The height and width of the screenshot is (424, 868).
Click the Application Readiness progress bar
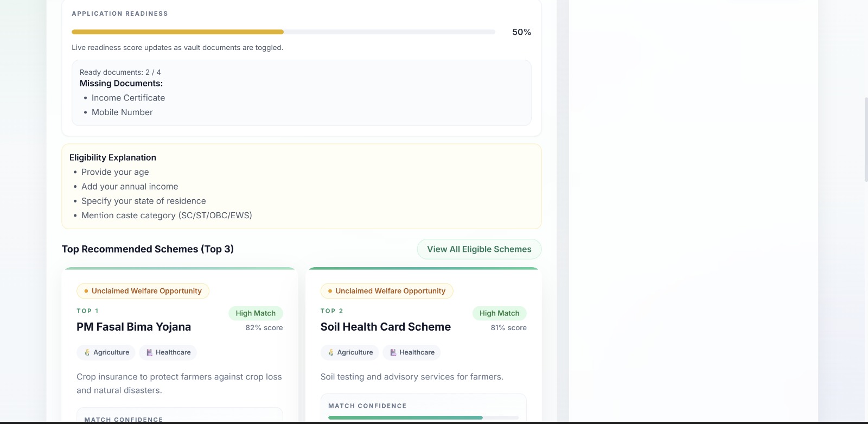coord(283,32)
